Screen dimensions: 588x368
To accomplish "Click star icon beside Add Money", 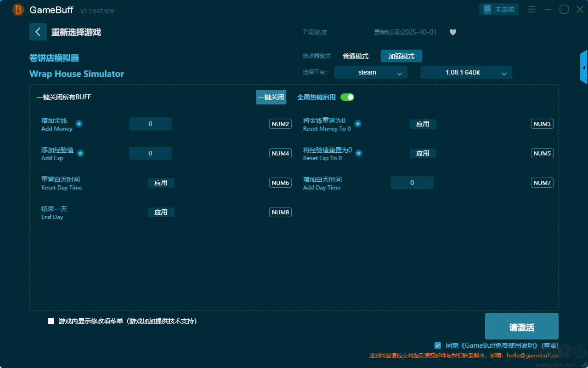I will coord(79,124).
